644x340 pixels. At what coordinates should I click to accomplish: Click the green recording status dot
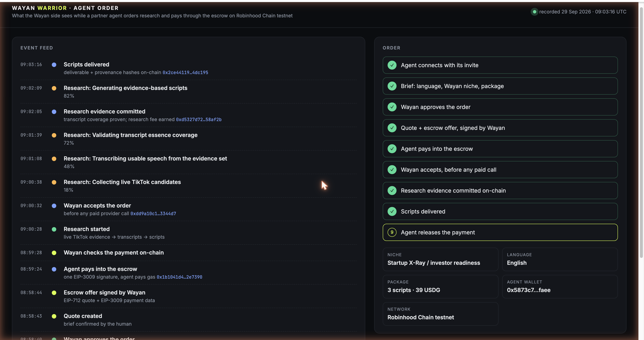tap(534, 12)
